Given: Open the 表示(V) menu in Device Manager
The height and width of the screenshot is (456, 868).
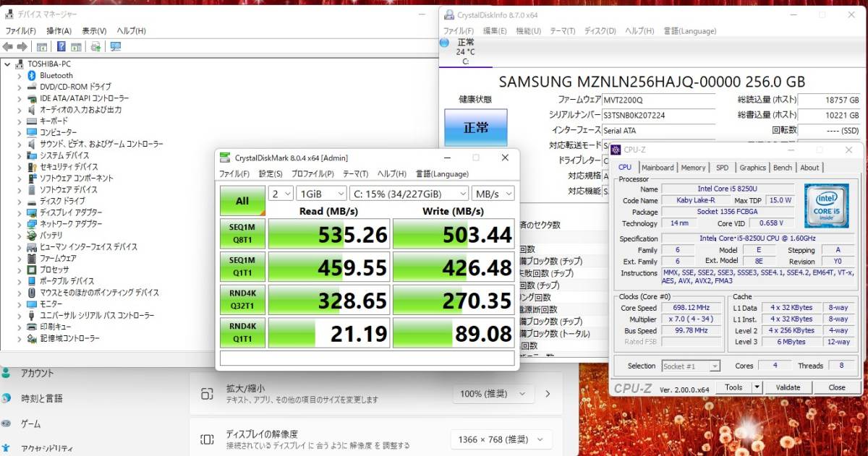Looking at the screenshot, I should coord(94,31).
